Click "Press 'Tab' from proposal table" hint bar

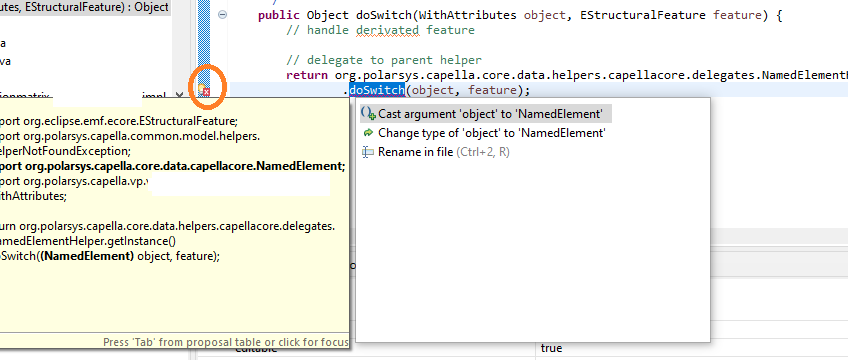pos(226,342)
